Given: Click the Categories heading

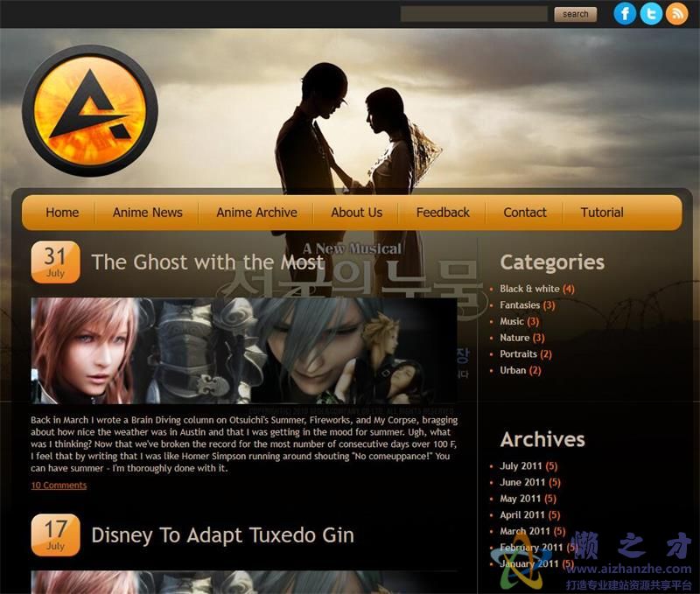Looking at the screenshot, I should (552, 262).
